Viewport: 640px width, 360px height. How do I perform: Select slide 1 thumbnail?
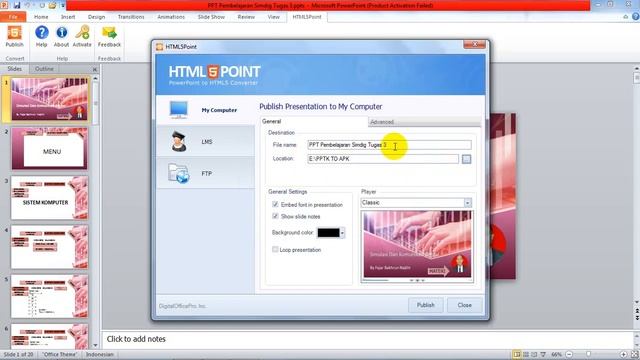click(49, 99)
